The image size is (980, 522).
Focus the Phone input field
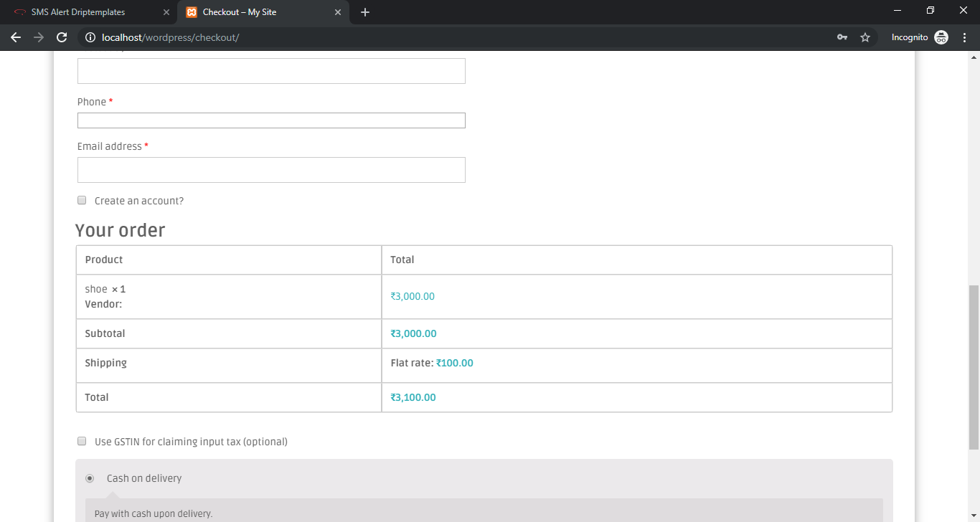(x=271, y=120)
